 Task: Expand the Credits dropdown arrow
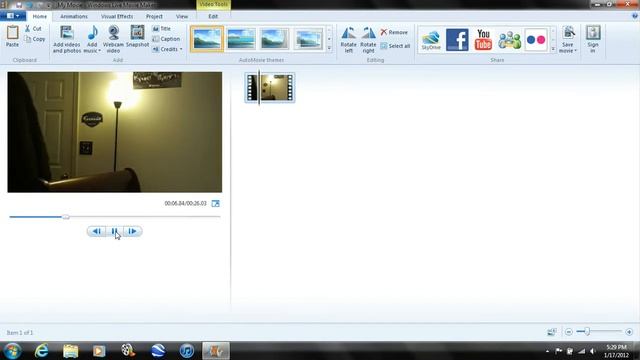181,49
